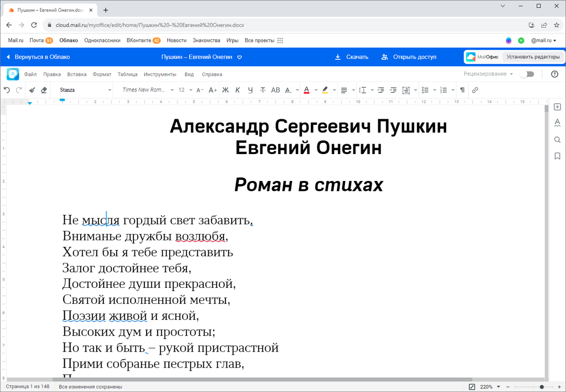Image resolution: width=566 pixels, height=392 pixels.
Task: Decrease font size with A− button
Action: point(200,90)
